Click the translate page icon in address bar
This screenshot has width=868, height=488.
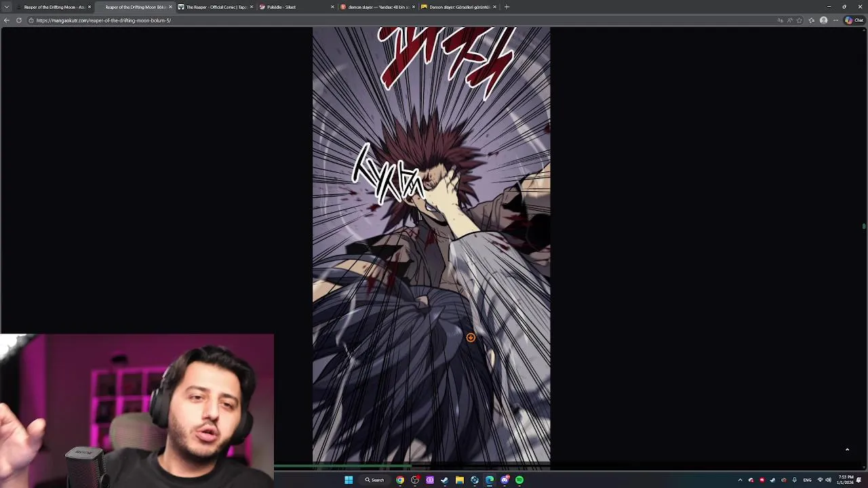(x=780, y=20)
